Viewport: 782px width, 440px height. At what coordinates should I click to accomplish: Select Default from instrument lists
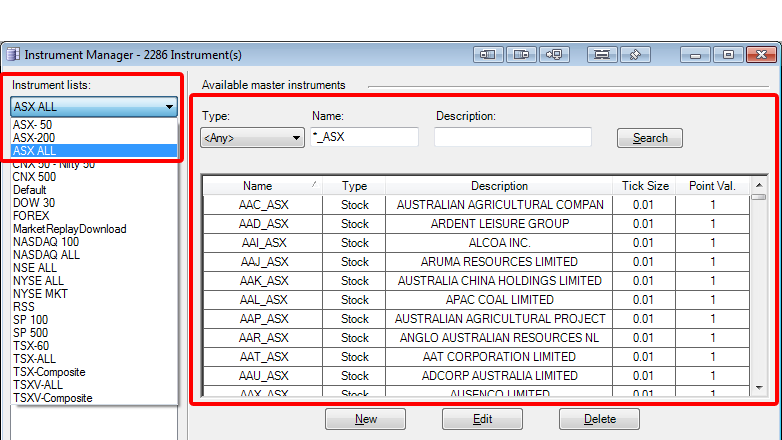[x=94, y=190]
